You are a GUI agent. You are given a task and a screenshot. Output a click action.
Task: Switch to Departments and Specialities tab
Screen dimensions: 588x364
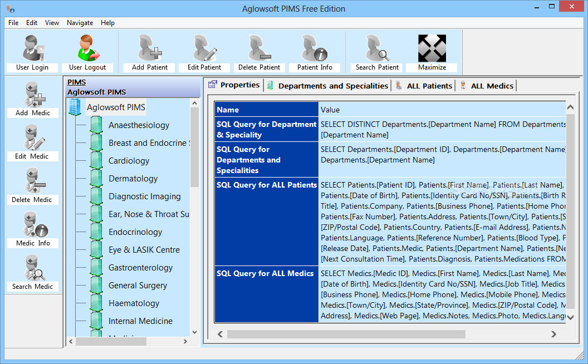coord(327,86)
